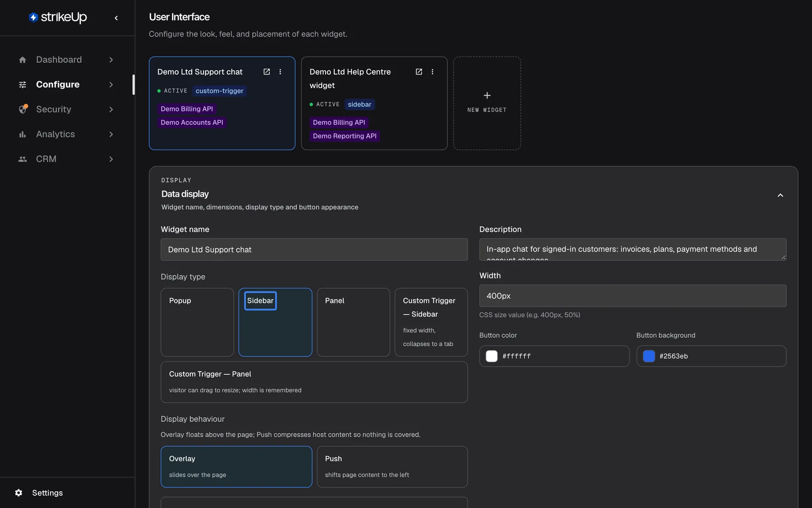
Task: Open the Security menu item
Action: (x=67, y=109)
